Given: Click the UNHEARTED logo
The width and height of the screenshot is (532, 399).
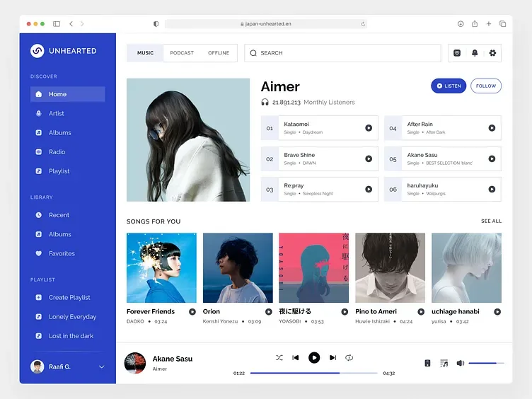Looking at the screenshot, I should coord(64,51).
